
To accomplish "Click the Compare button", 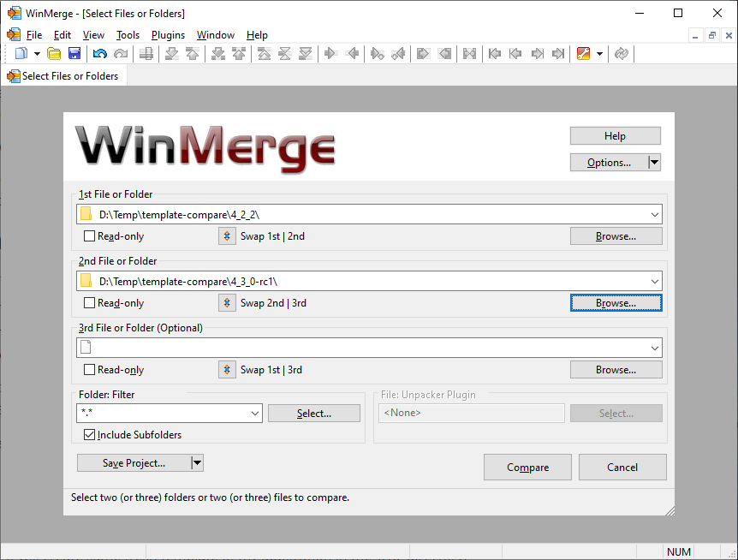I will click(527, 467).
